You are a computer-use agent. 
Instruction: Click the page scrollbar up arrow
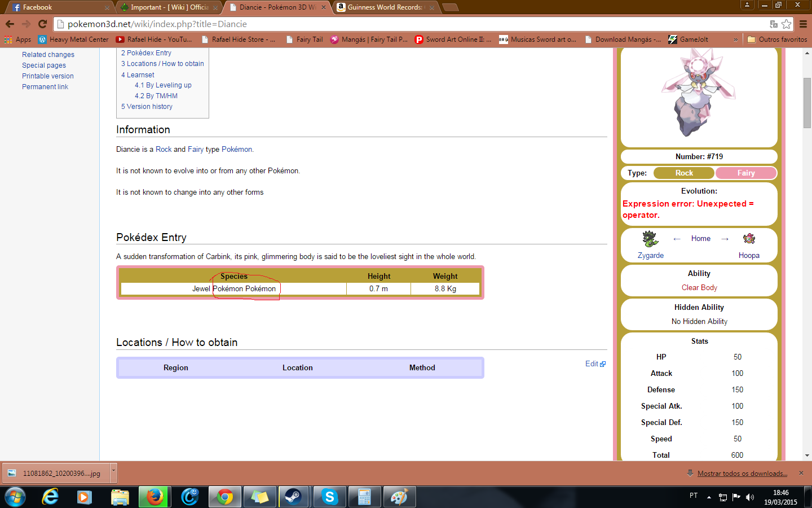pyautogui.click(x=807, y=53)
